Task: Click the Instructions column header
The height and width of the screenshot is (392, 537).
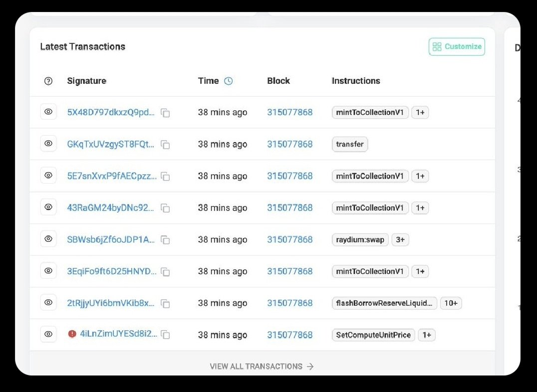Action: [356, 81]
